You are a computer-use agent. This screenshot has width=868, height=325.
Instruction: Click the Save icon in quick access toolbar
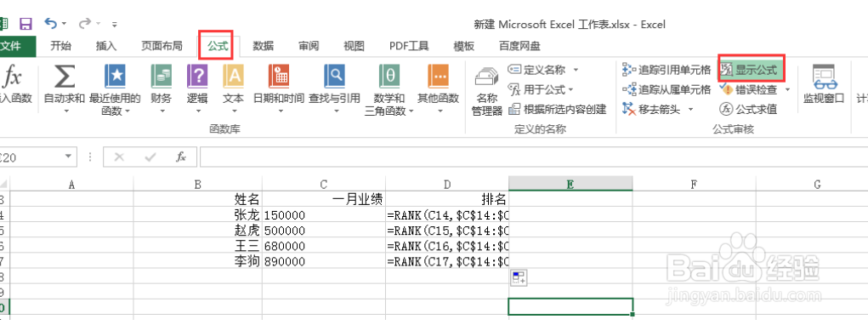point(26,24)
